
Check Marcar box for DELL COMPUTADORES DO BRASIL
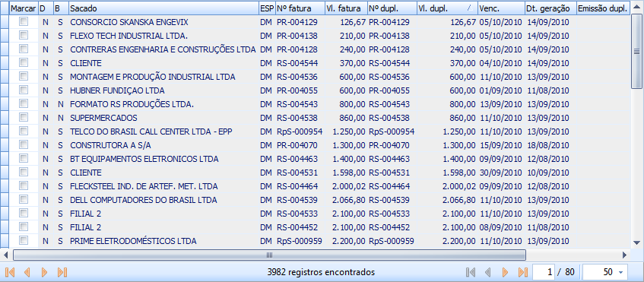point(24,199)
